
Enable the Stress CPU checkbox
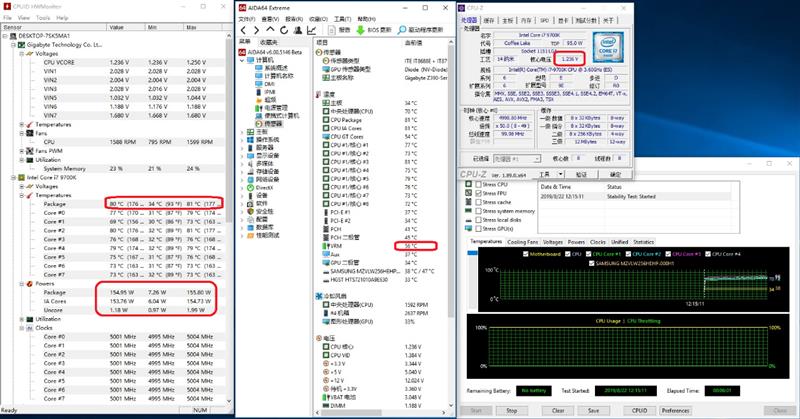pos(479,184)
